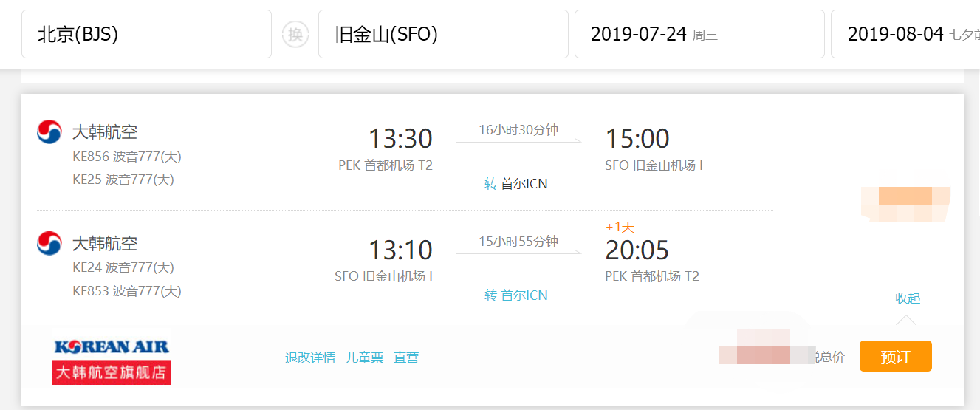Click the outbound 13:30 departure time
The width and height of the screenshot is (980, 410).
point(400,139)
